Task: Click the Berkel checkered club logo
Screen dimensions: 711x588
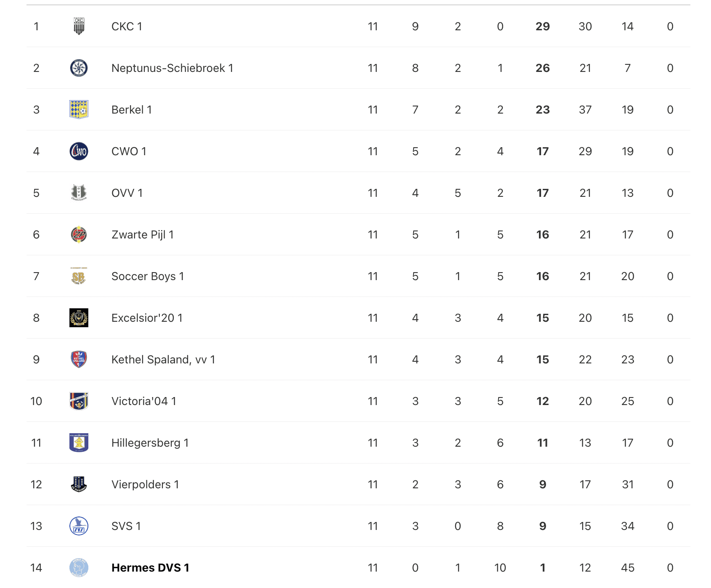Action: pos(79,110)
